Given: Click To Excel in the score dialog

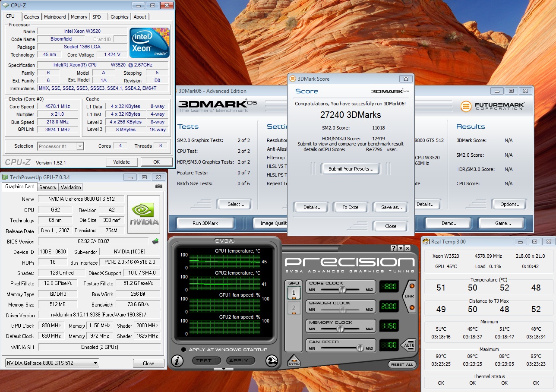Looking at the screenshot, I should pyautogui.click(x=351, y=207).
